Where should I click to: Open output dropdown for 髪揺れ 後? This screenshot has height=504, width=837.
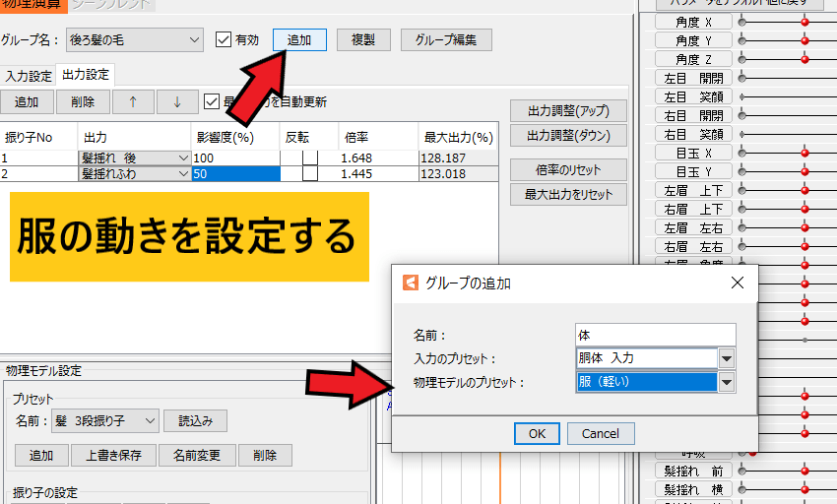pyautogui.click(x=183, y=157)
